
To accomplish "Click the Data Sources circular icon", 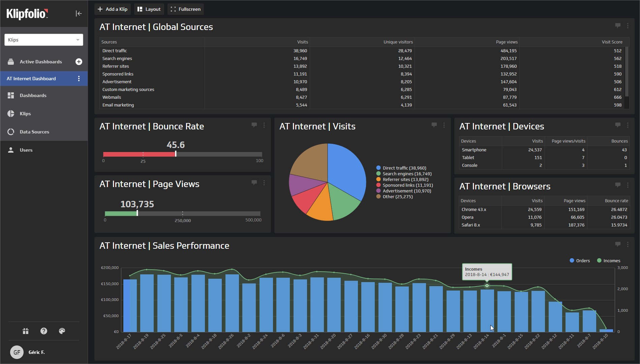I will click(x=11, y=132).
